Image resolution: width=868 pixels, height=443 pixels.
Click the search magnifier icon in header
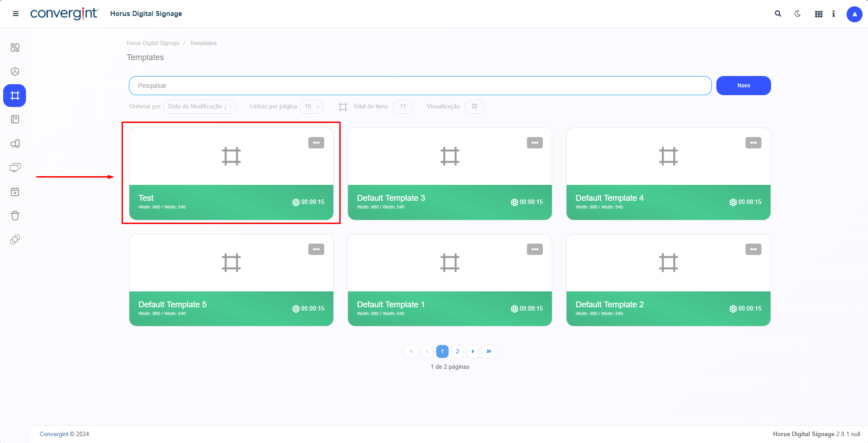pos(778,14)
